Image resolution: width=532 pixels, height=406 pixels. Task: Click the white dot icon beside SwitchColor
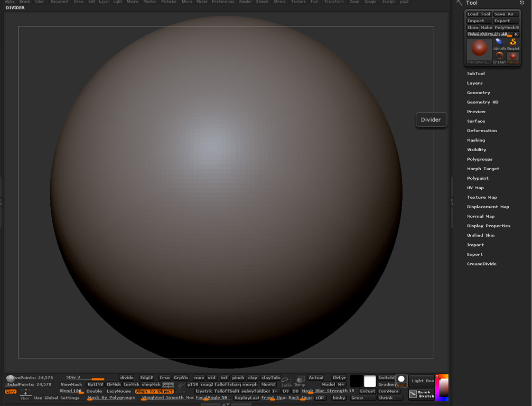pos(402,381)
